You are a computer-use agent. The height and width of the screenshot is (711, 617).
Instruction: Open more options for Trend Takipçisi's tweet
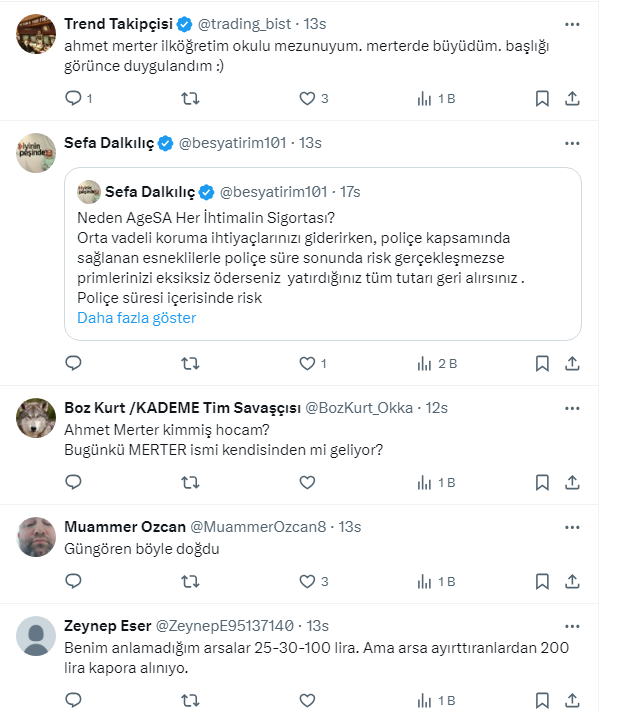tap(571, 23)
